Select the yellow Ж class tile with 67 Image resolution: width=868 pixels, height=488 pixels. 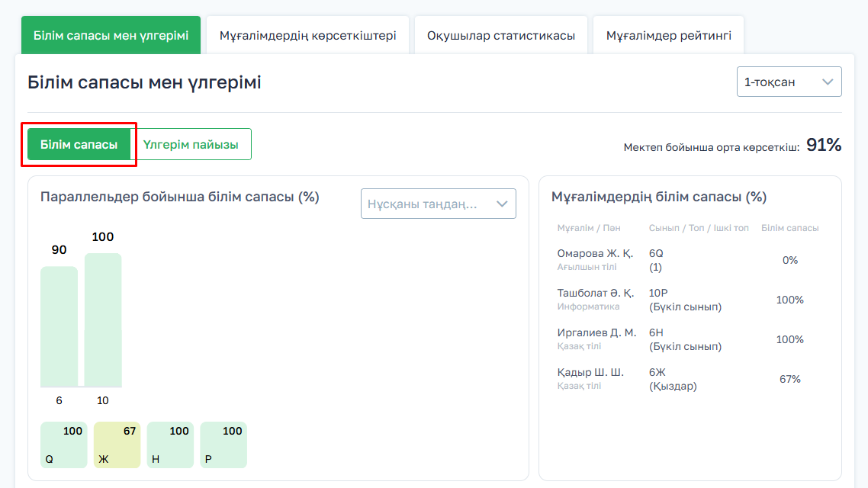click(117, 445)
